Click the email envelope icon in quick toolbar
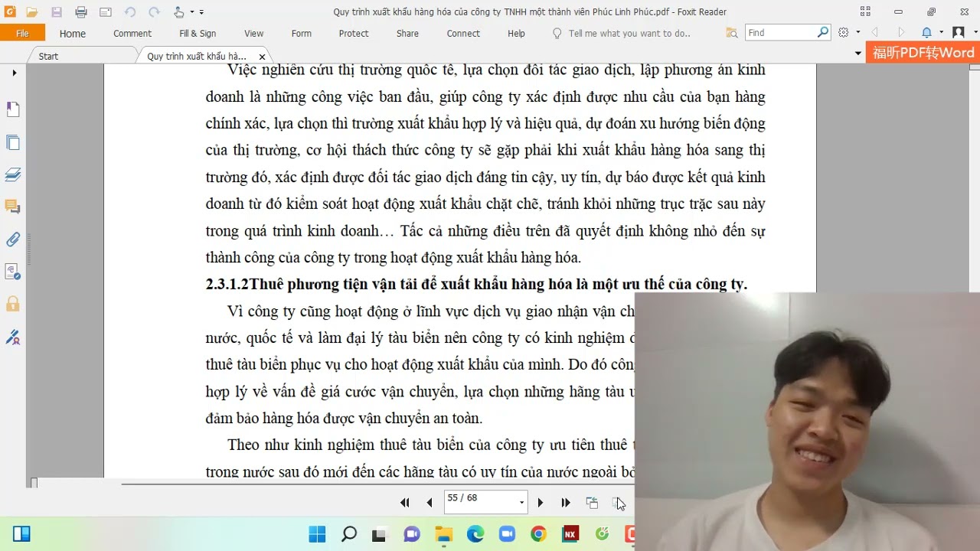This screenshot has height=551, width=980. pyautogui.click(x=106, y=12)
